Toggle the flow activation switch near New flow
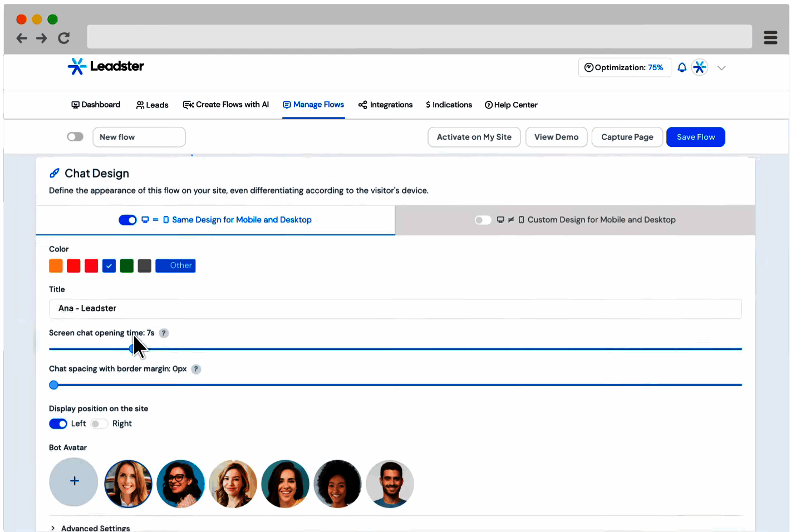The width and height of the screenshot is (791, 532). [75, 137]
